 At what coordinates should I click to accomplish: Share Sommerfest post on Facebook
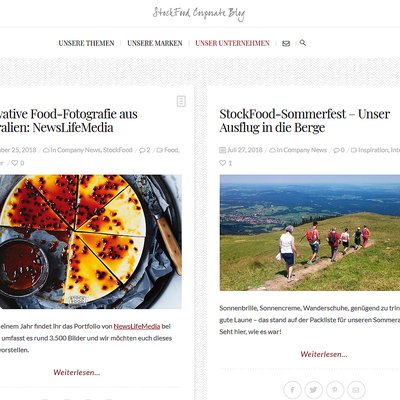click(292, 390)
